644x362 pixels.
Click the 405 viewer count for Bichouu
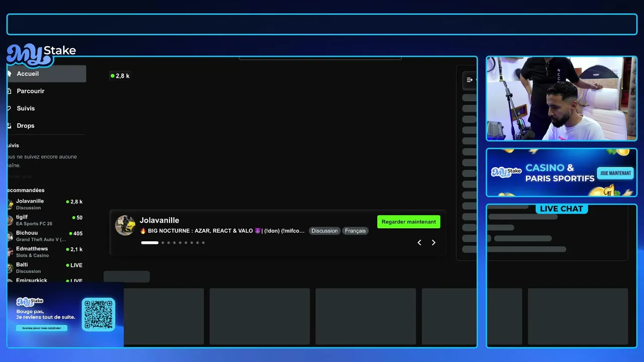[x=75, y=233]
